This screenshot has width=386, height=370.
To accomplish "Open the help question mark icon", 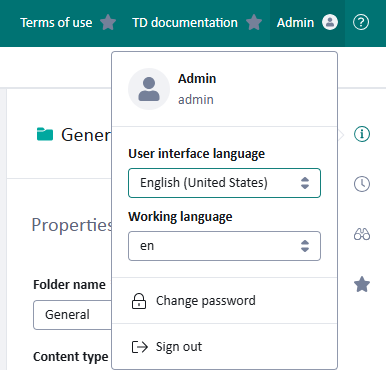I will coord(361,22).
